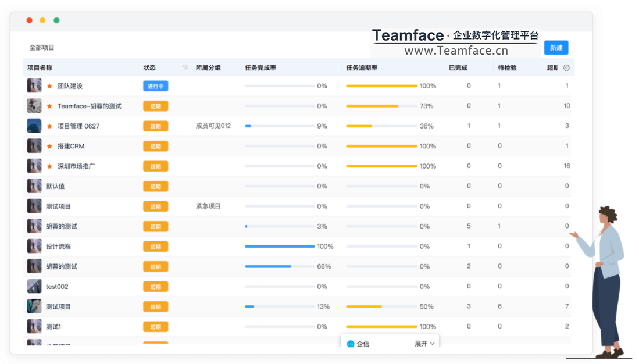Click the column settings gear icon

(566, 67)
